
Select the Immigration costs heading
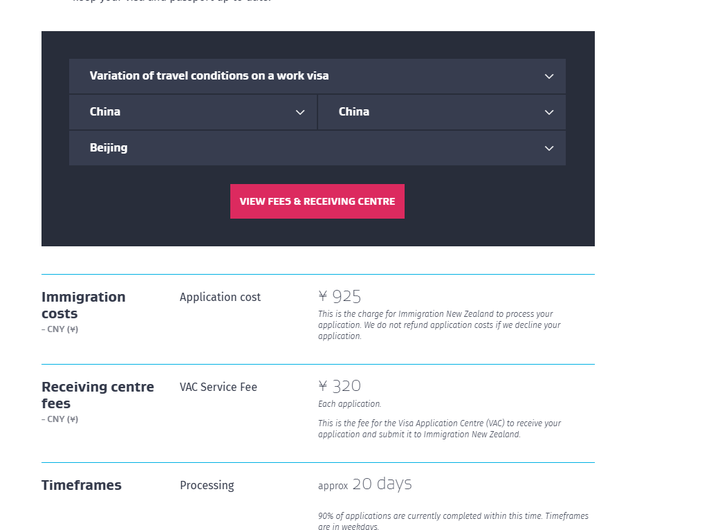tap(84, 305)
